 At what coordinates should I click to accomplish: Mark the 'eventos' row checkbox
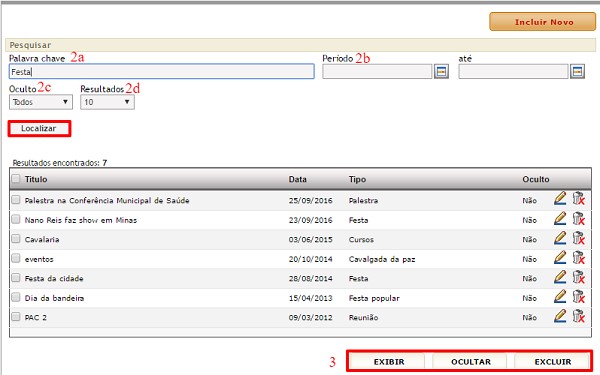[x=16, y=258]
